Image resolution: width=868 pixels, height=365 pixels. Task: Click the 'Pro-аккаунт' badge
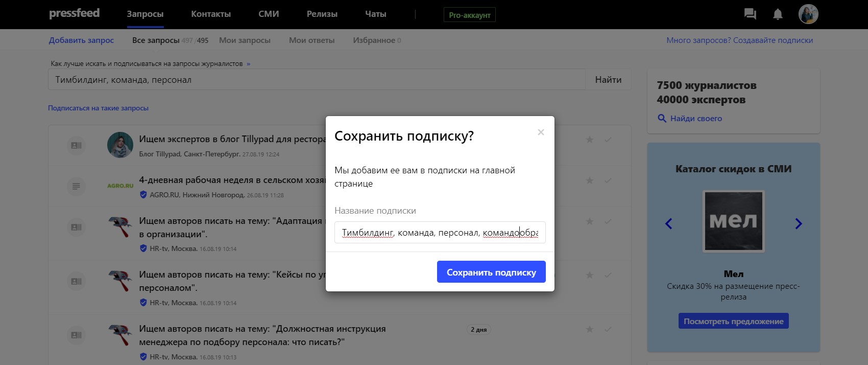(469, 15)
